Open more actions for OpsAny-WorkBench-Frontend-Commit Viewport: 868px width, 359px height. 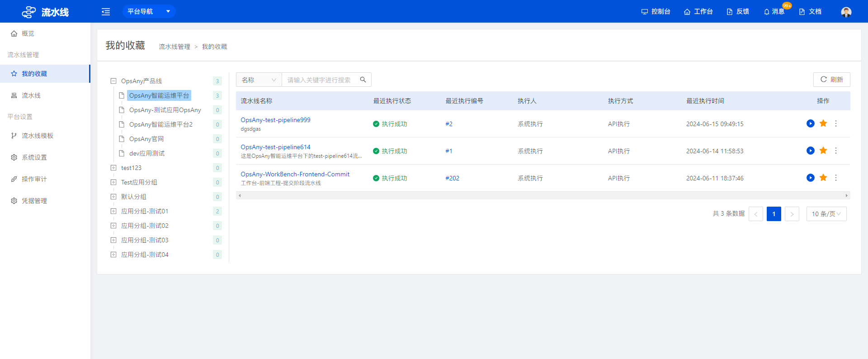[x=836, y=178]
